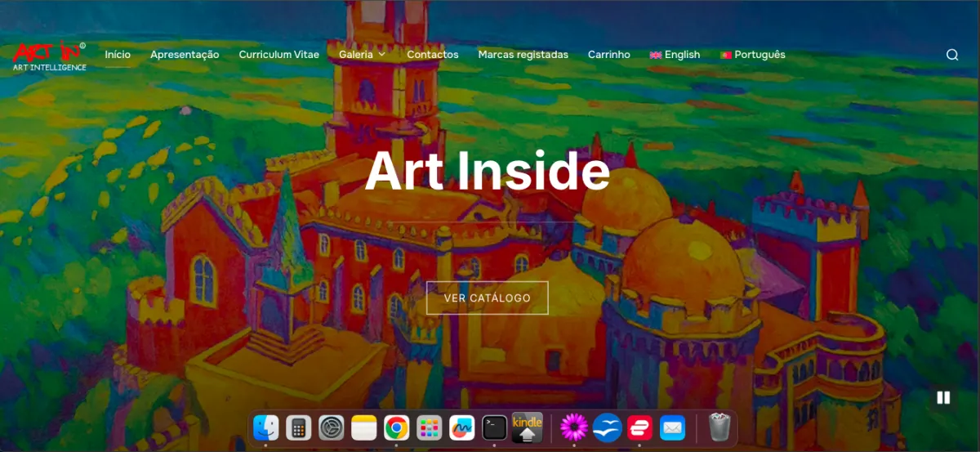The width and height of the screenshot is (980, 452).
Task: Open Finder from the Dock
Action: [x=266, y=427]
